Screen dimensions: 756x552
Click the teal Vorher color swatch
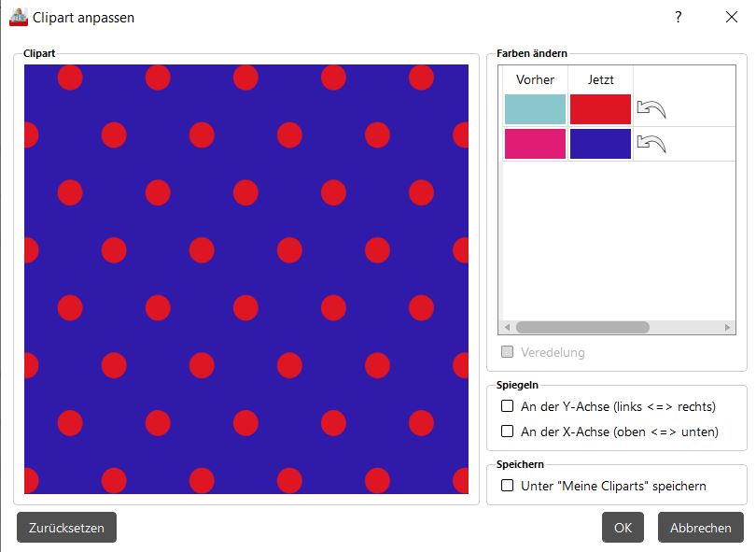tap(535, 109)
